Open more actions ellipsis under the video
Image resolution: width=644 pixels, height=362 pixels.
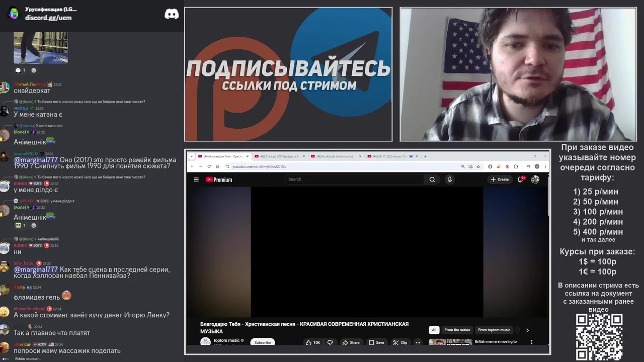tap(418, 342)
